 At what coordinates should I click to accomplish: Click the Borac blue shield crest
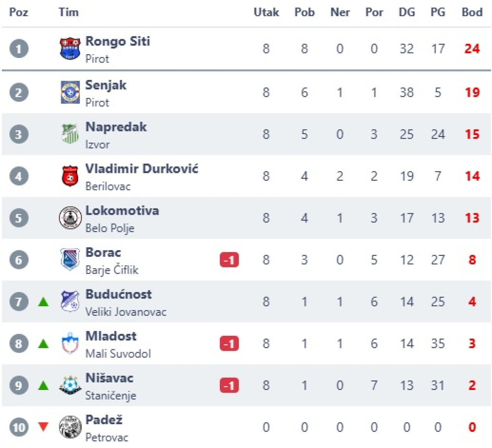tap(70, 260)
